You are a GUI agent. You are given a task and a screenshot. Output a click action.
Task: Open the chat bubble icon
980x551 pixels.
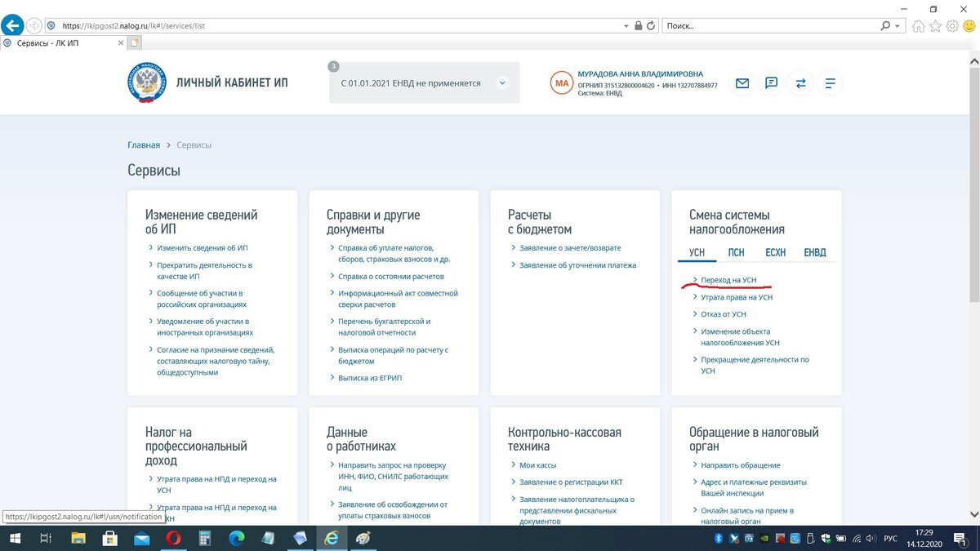[771, 82]
